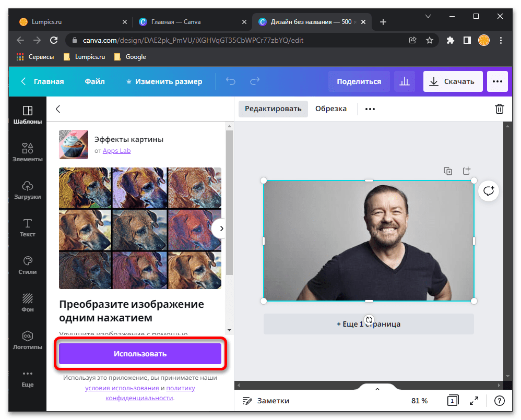Open the Шаблоны templates sidebar panel
The width and height of the screenshot is (521, 420).
tap(28, 115)
